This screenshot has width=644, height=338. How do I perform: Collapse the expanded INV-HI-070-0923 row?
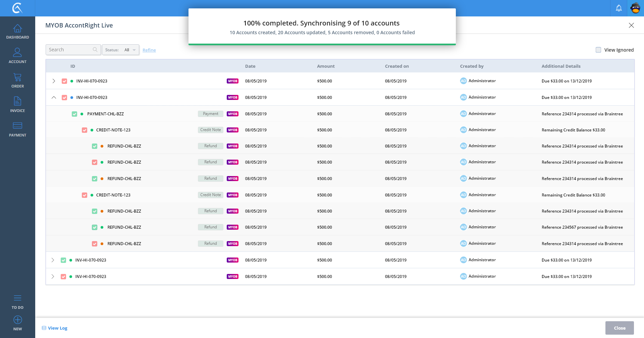[54, 98]
